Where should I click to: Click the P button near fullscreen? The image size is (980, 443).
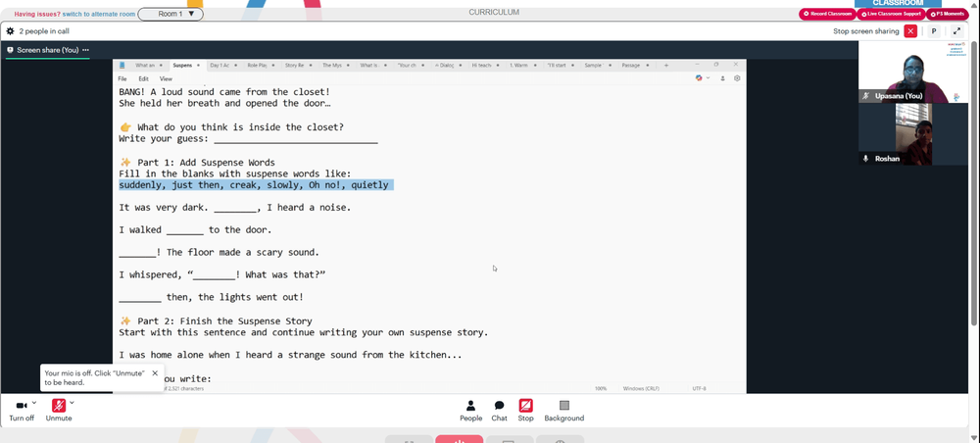934,31
